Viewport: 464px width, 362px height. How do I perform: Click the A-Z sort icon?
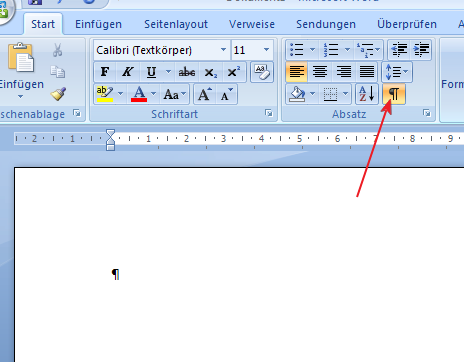pos(367,94)
